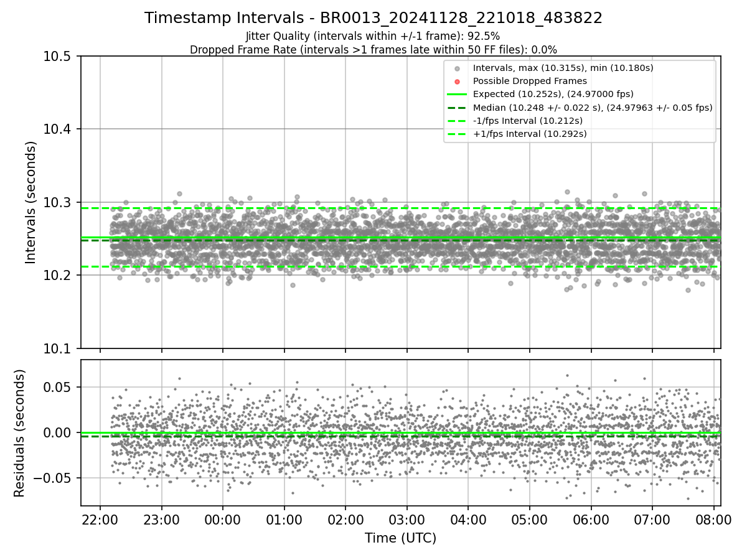The height and width of the screenshot is (560, 747).
Task: Click the Intervals (seconds) y-axis label
Action: [31, 202]
